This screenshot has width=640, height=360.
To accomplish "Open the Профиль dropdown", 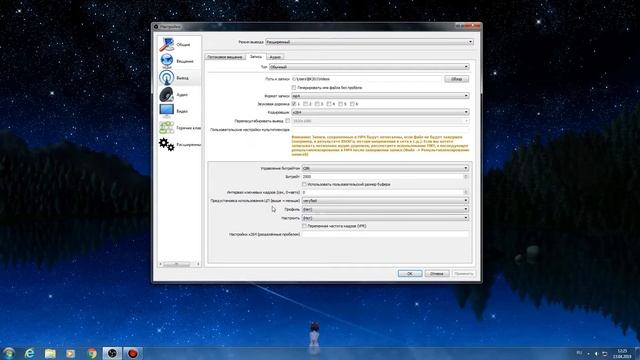I will click(x=385, y=209).
